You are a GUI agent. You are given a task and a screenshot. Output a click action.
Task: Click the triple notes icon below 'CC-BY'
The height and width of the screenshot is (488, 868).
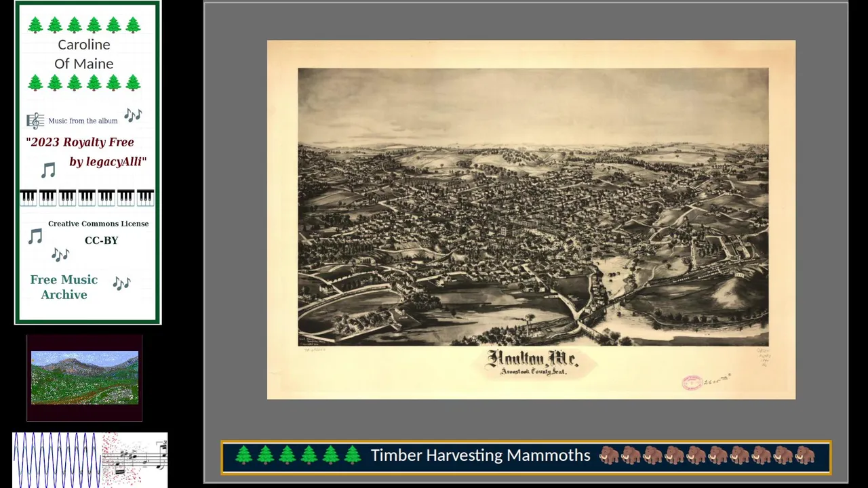[x=60, y=255]
